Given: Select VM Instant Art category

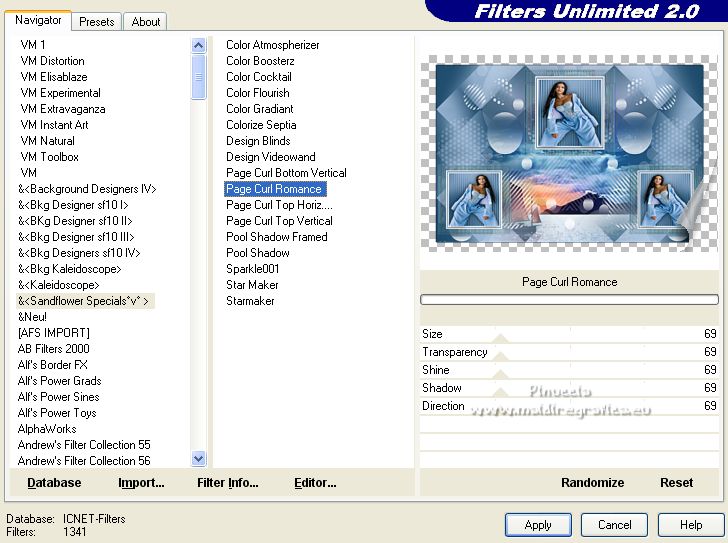Looking at the screenshot, I should point(54,125).
